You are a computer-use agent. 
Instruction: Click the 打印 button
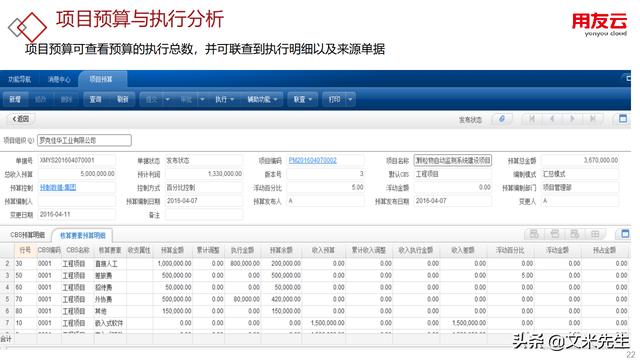335,99
